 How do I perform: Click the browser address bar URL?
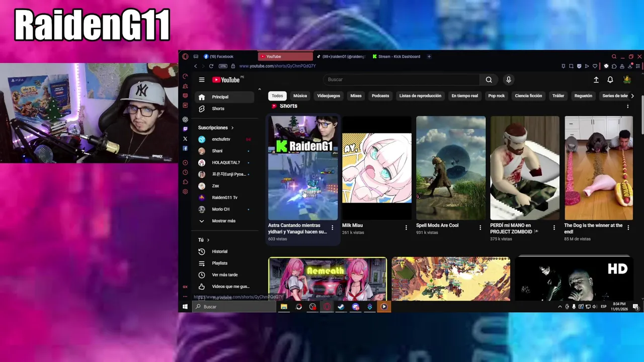tap(277, 66)
